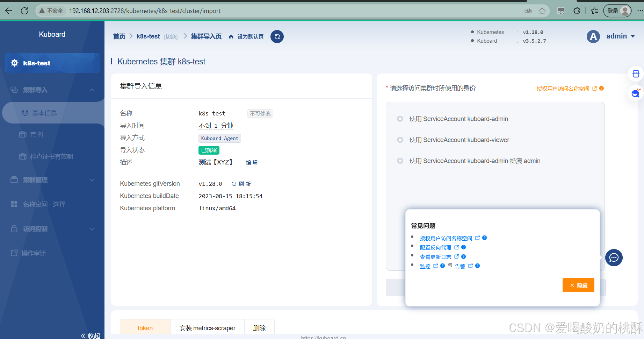Click the Kuboard logo title in sidebar
Viewport: 644px width, 339px height.
52,34
